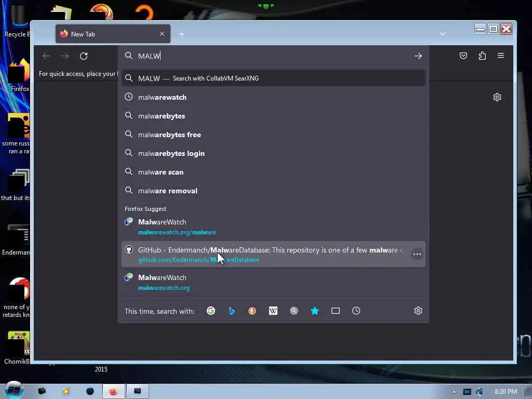Search this time with DuckDuckGo
The height and width of the screenshot is (399, 532).
click(252, 311)
